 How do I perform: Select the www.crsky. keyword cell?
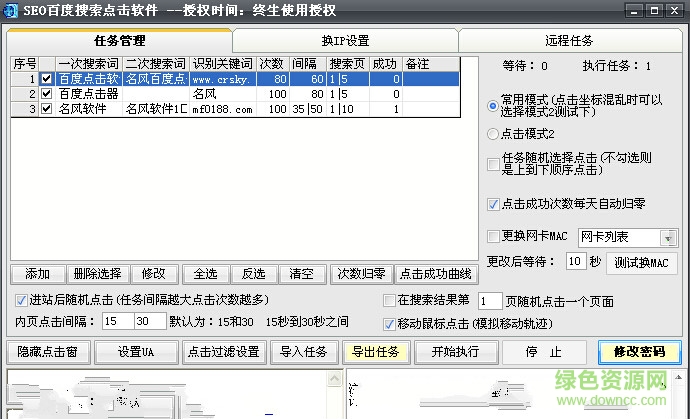point(223,79)
